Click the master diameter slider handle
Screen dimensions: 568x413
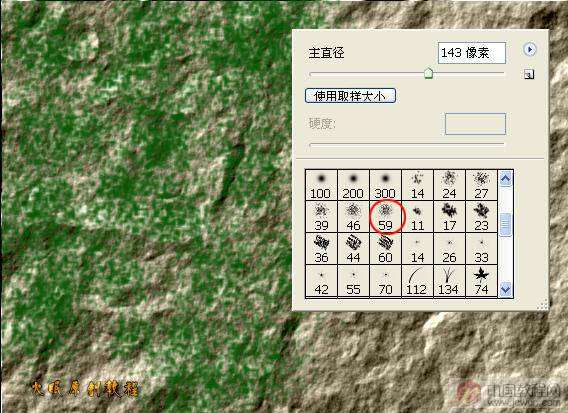click(x=429, y=73)
